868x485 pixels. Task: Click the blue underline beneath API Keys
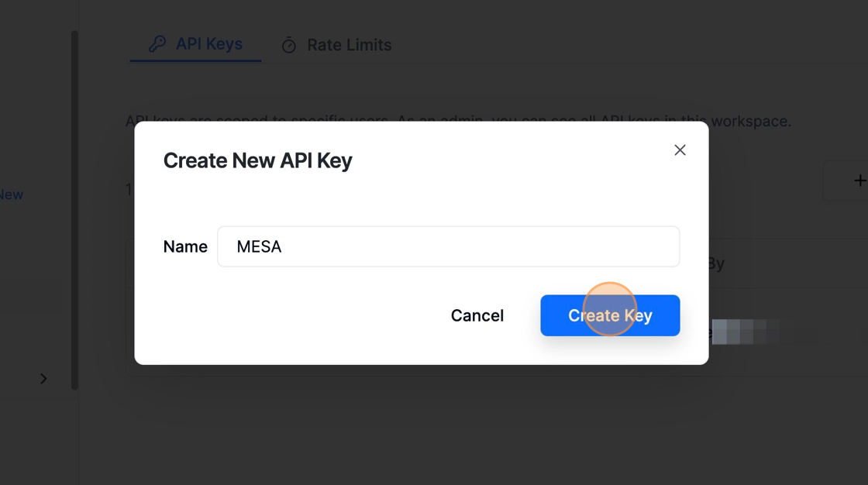coord(195,60)
